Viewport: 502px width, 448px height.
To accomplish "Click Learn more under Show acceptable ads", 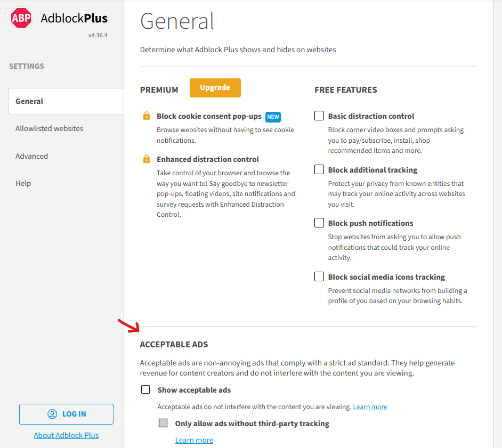I will point(370,406).
